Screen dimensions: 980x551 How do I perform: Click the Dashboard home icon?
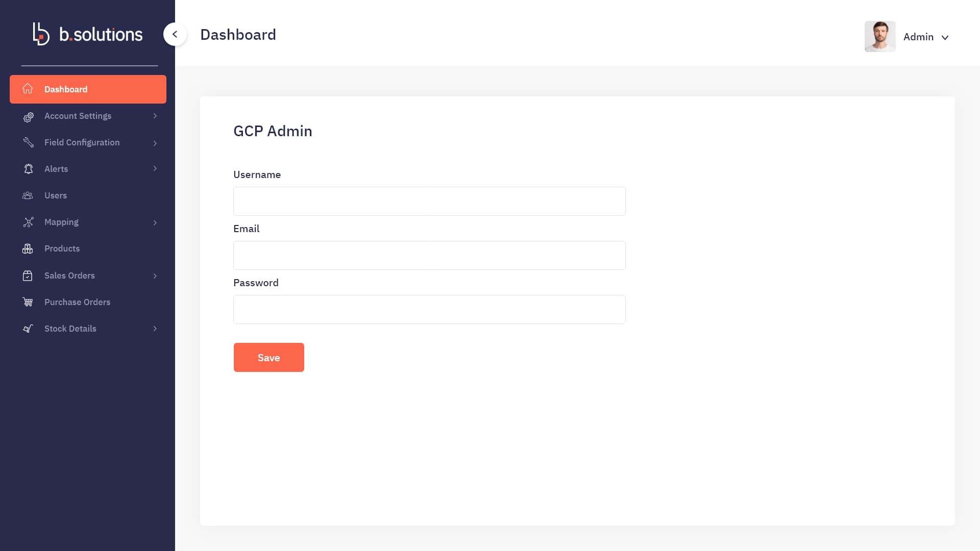click(28, 89)
